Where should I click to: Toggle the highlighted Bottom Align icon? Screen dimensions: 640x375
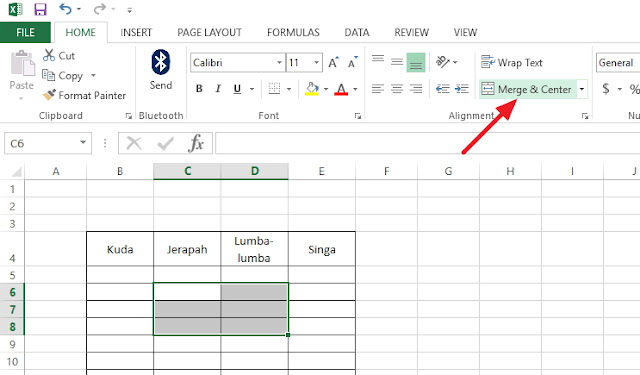416,62
